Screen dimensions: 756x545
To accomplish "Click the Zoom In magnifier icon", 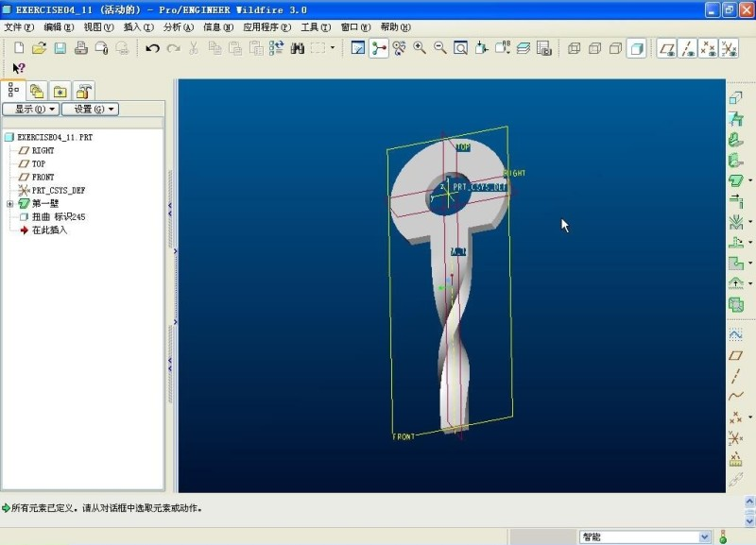I will point(421,48).
